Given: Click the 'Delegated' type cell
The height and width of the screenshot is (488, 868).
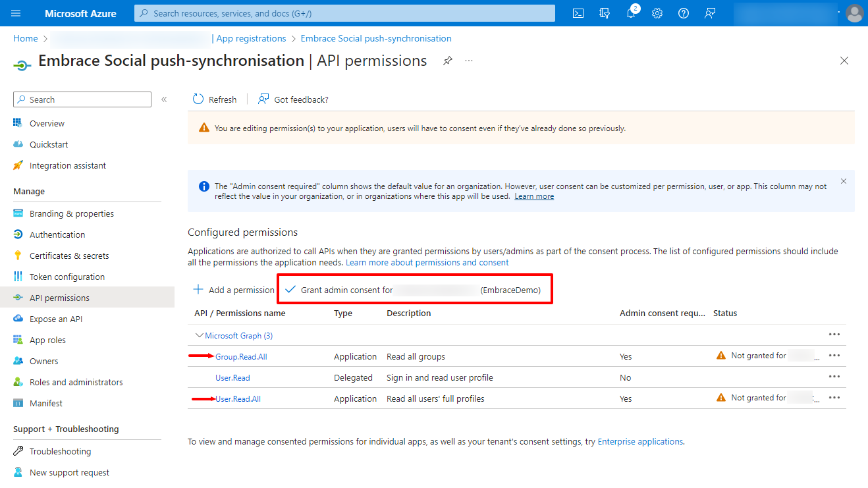Looking at the screenshot, I should coord(353,377).
